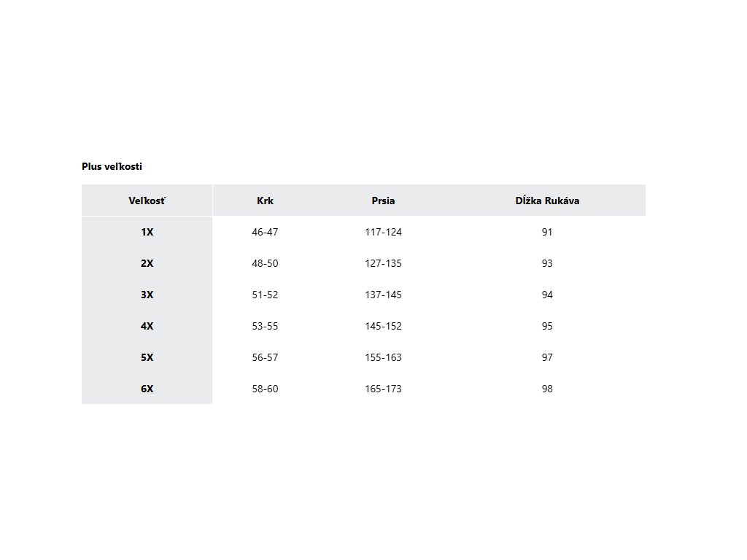The height and width of the screenshot is (560, 747).
Task: Click the 3X size row label
Action: point(147,295)
